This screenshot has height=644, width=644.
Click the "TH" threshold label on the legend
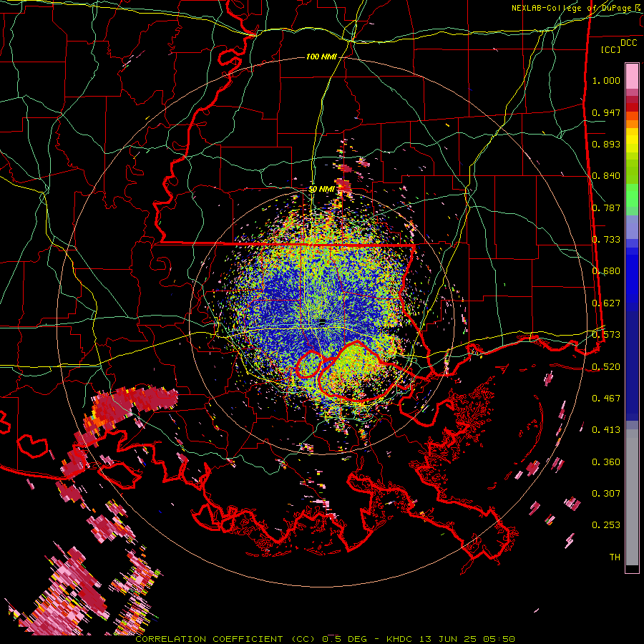tap(615, 557)
